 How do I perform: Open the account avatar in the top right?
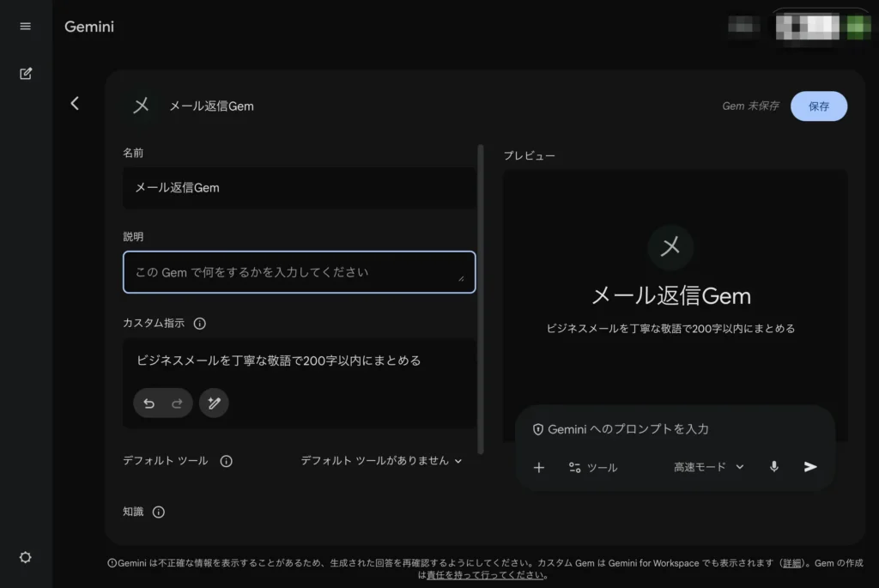[858, 27]
